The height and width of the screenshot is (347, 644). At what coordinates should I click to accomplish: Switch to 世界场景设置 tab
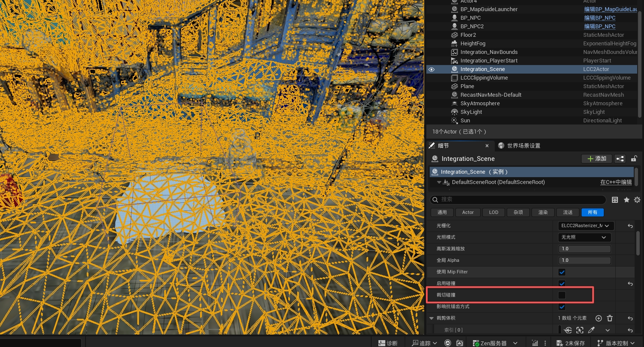click(x=519, y=146)
